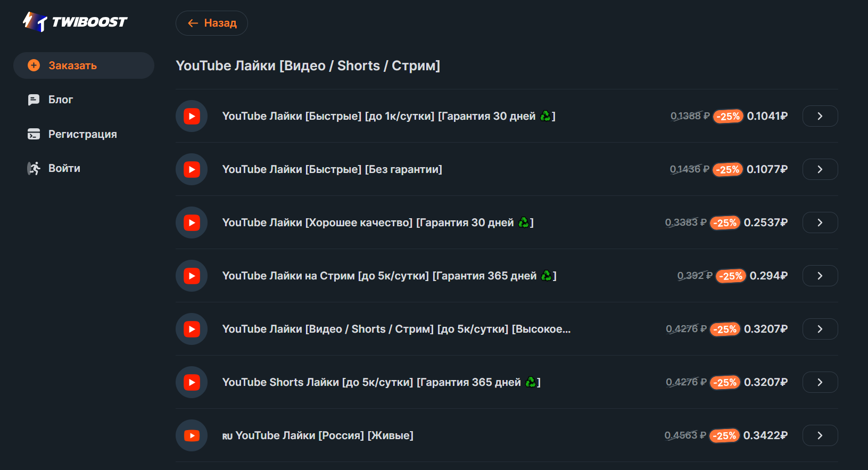Expand the 0.2537₽ service with its chevron
Image resolution: width=868 pixels, height=470 pixels.
[820, 222]
